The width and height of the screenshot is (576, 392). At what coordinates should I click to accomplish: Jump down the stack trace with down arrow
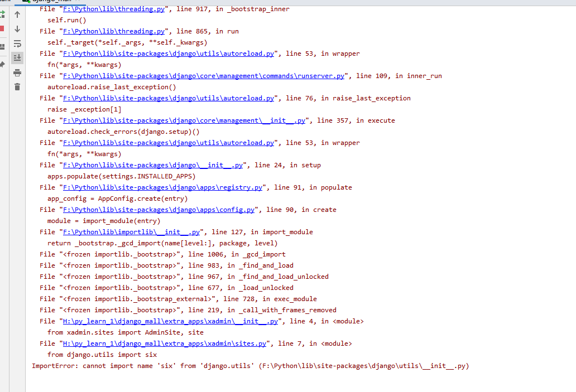pyautogui.click(x=17, y=29)
